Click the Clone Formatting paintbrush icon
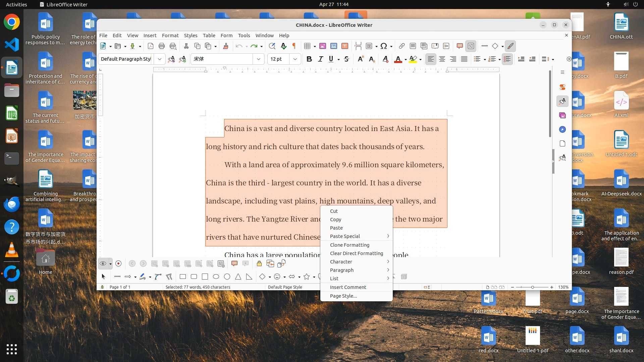 click(226, 46)
